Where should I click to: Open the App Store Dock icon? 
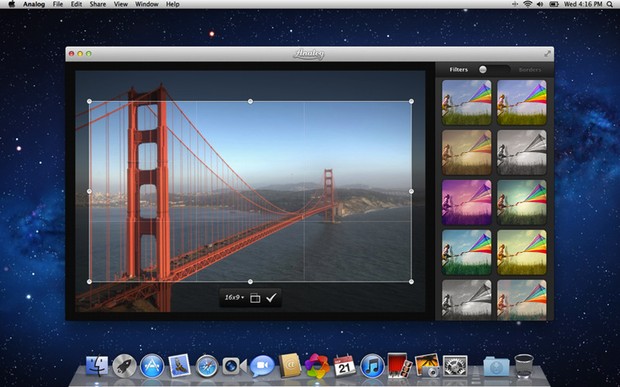(x=152, y=366)
